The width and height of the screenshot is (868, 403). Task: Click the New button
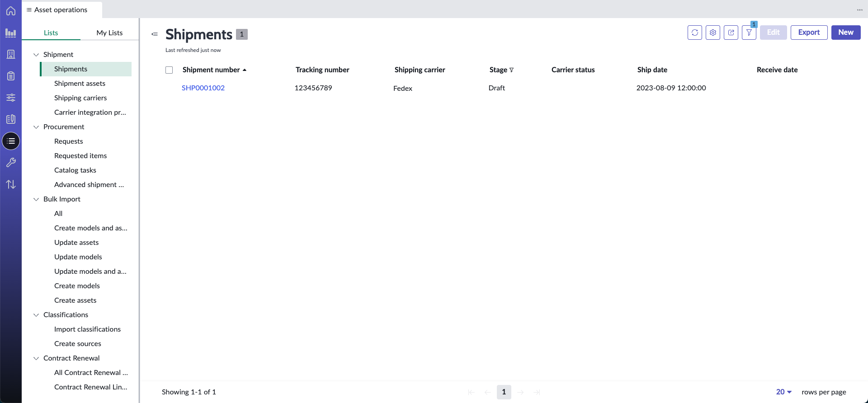click(845, 33)
